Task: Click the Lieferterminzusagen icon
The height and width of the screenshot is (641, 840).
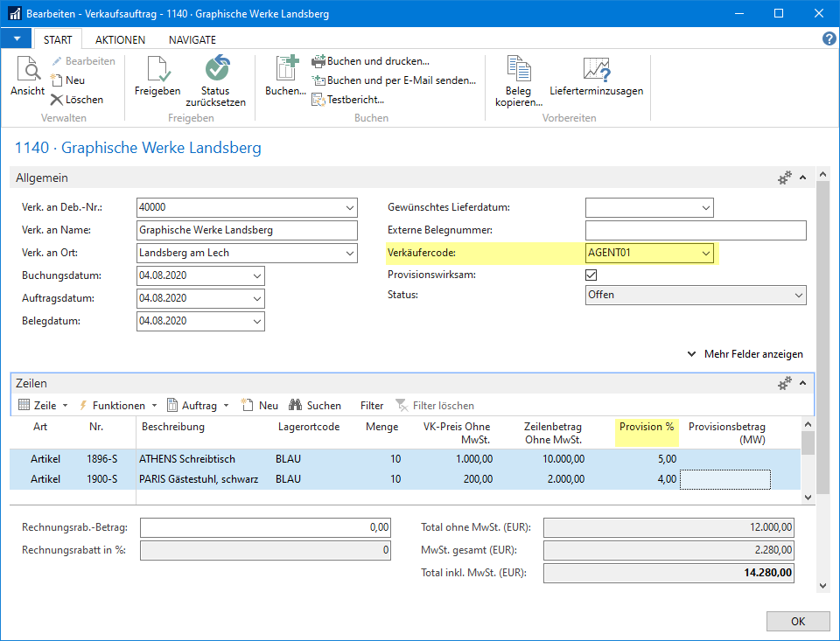Action: point(597,70)
